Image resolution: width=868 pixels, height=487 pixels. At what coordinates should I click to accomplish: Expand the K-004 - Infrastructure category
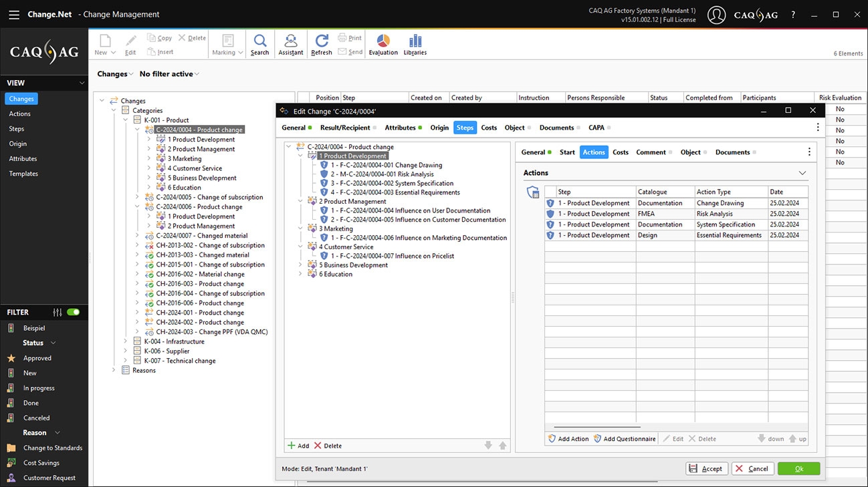[125, 341]
